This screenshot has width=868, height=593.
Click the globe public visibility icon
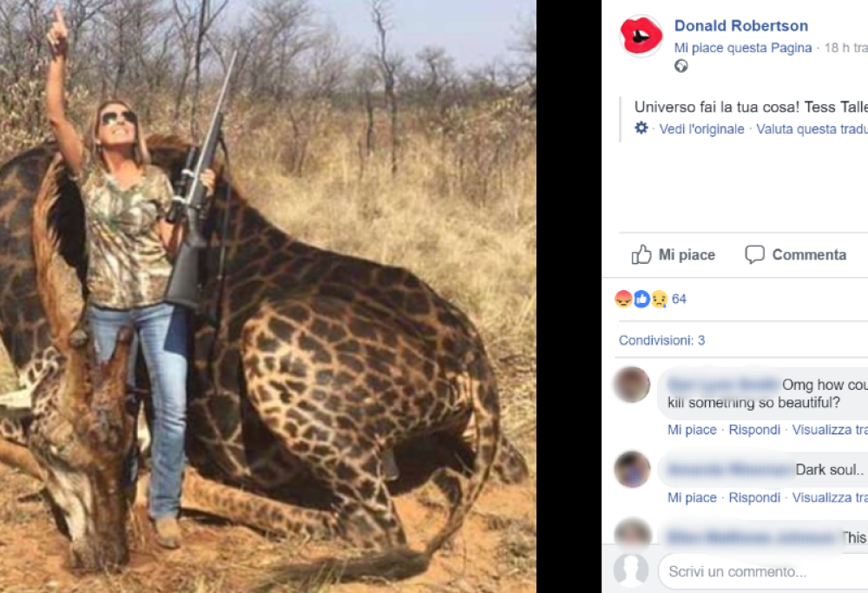point(681,67)
